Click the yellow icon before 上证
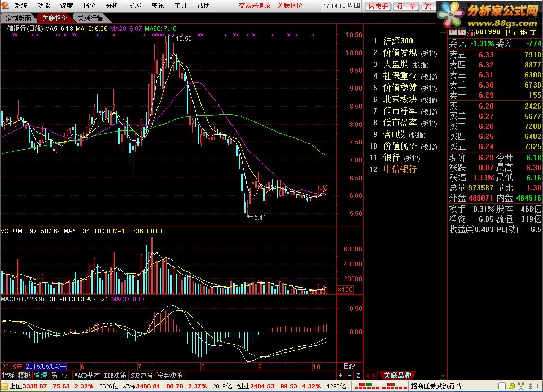The width and height of the screenshot is (543, 392). point(4,386)
